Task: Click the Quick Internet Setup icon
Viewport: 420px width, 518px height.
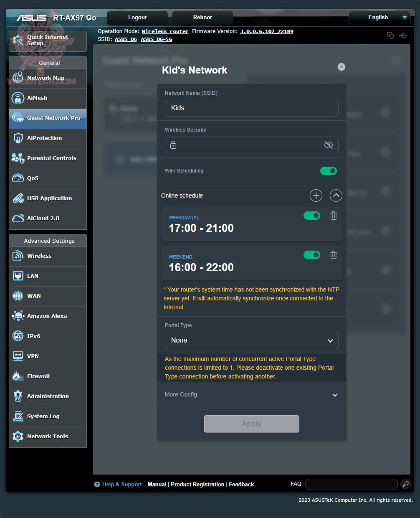Action: tap(18, 40)
